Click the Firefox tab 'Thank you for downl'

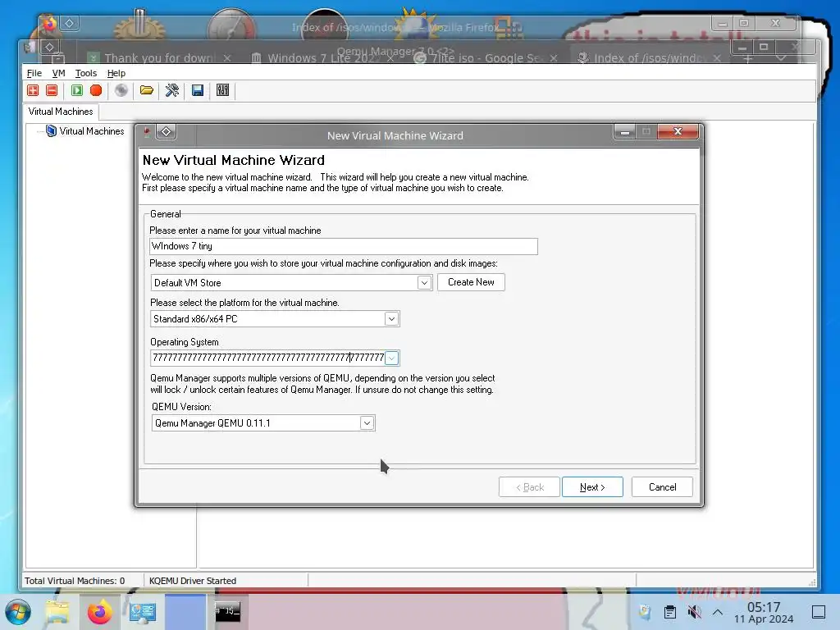tap(160, 58)
